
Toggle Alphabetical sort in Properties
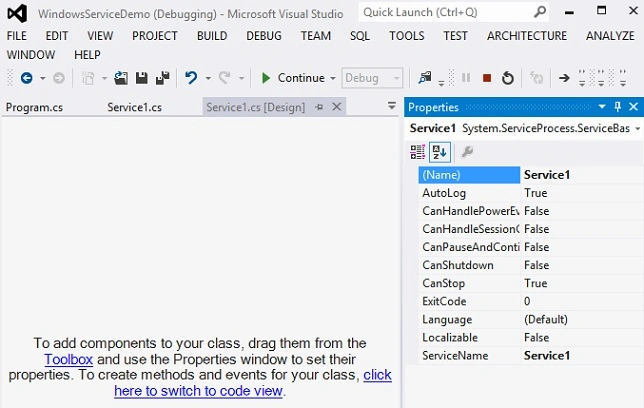pyautogui.click(x=439, y=152)
